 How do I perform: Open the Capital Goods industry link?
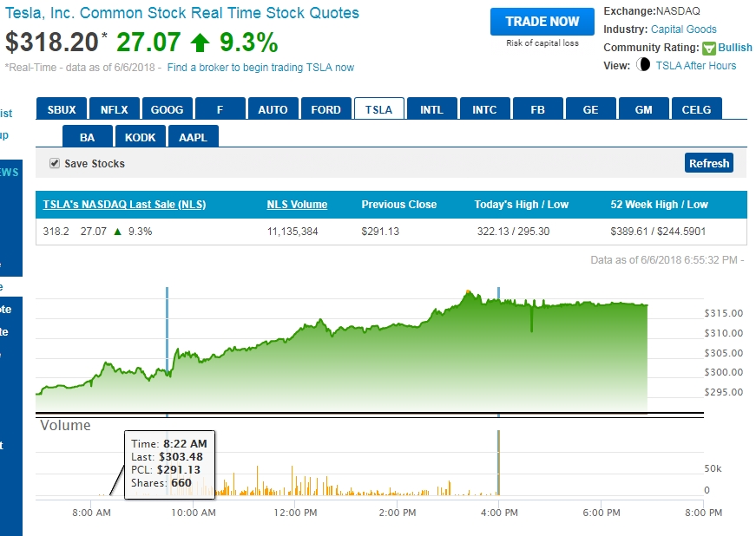pos(684,29)
